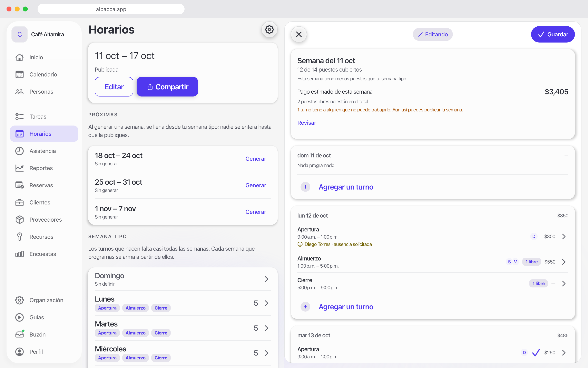Click the Reportes chart icon
Screen dimensions: 588x368
click(19, 168)
